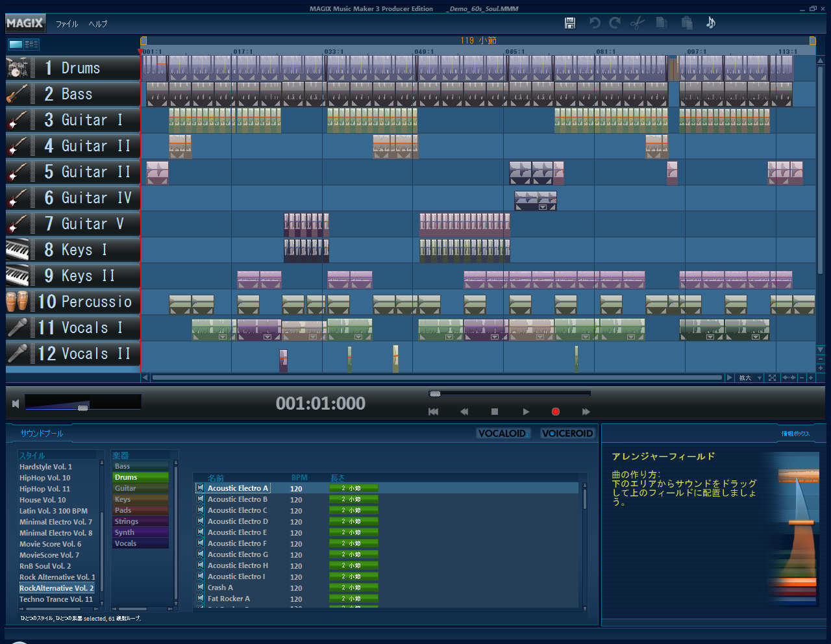Open the VOICEROID tab
The image size is (831, 644).
pos(568,433)
